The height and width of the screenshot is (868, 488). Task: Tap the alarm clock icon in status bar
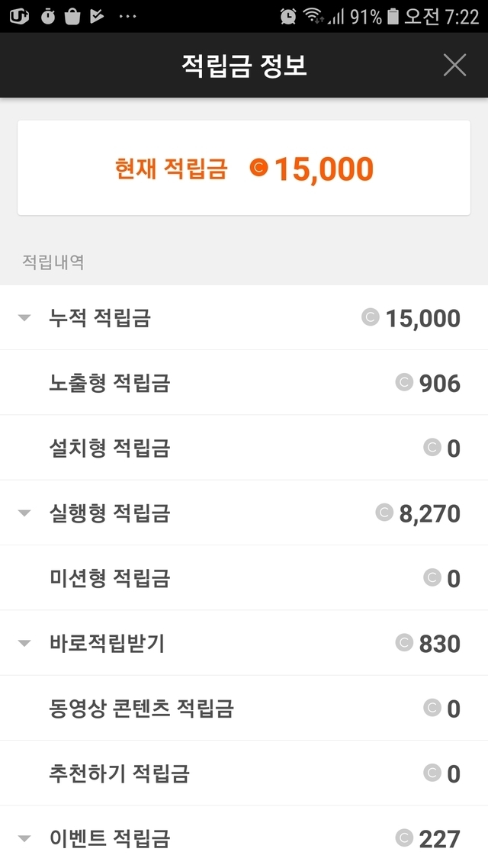(288, 16)
